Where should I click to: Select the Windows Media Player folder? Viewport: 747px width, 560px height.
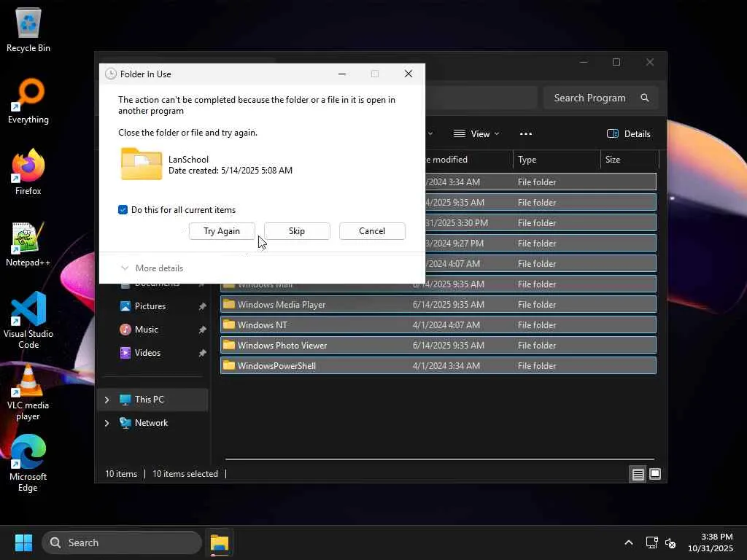point(438,304)
